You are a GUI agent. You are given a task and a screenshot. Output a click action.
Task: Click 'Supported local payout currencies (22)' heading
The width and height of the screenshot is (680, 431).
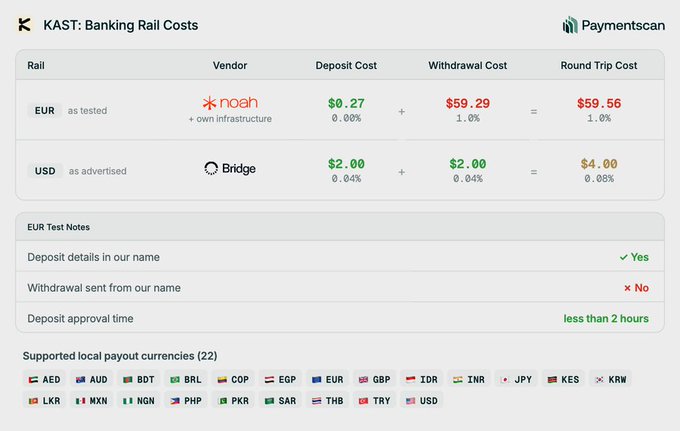[x=120, y=356]
